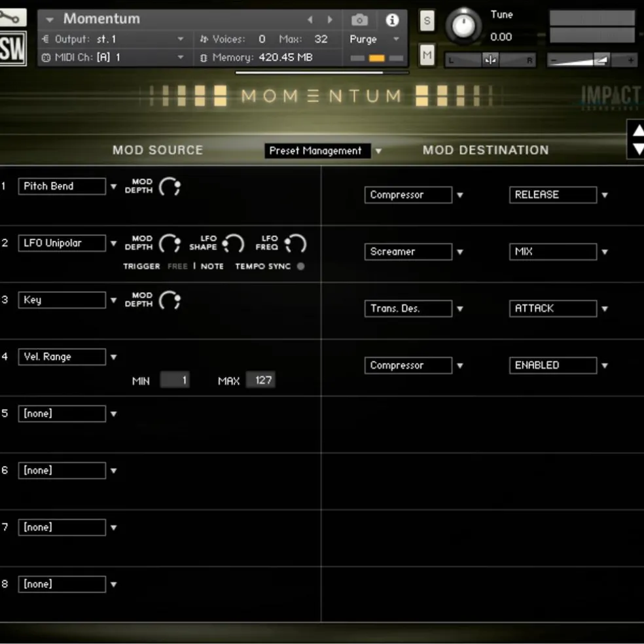644x644 pixels.
Task: Go to next instrument preset arrow
Action: (330, 19)
